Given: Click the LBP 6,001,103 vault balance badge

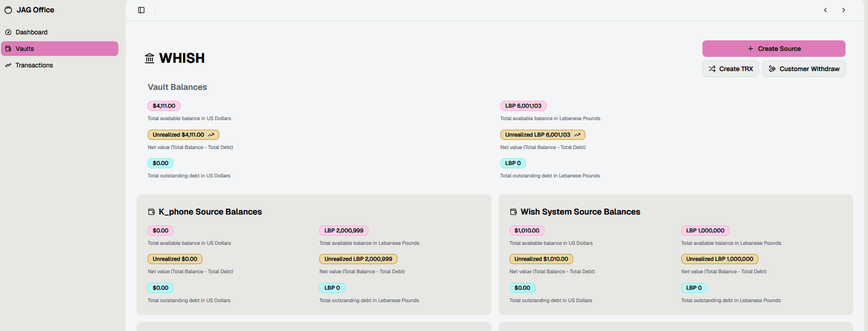Looking at the screenshot, I should point(523,106).
